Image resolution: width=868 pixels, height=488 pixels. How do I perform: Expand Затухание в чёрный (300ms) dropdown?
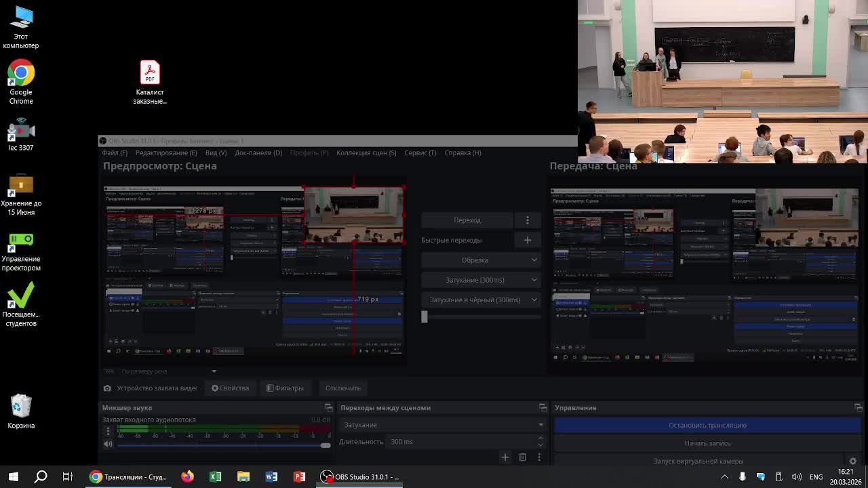tap(481, 300)
